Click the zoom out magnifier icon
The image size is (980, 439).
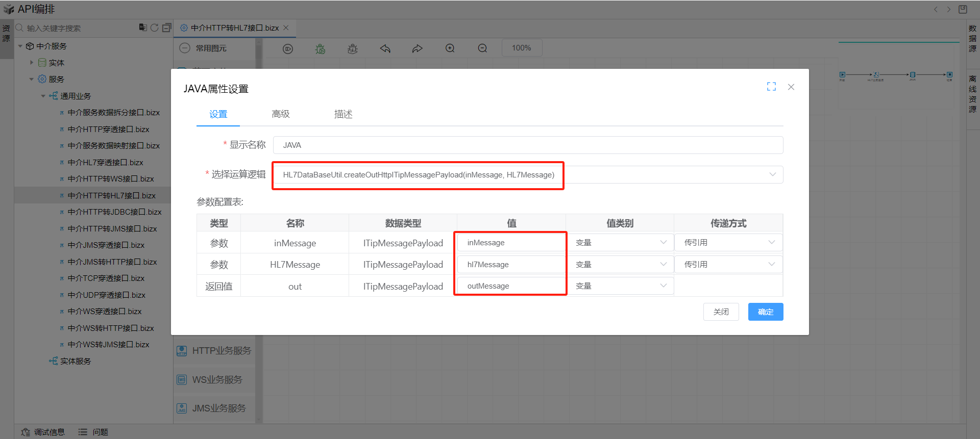click(x=482, y=48)
